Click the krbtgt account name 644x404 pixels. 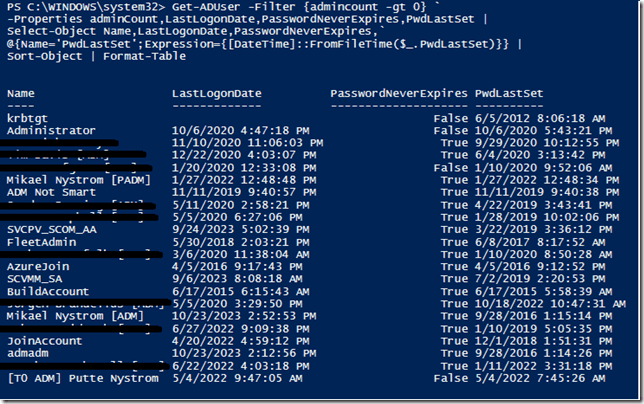[29, 118]
